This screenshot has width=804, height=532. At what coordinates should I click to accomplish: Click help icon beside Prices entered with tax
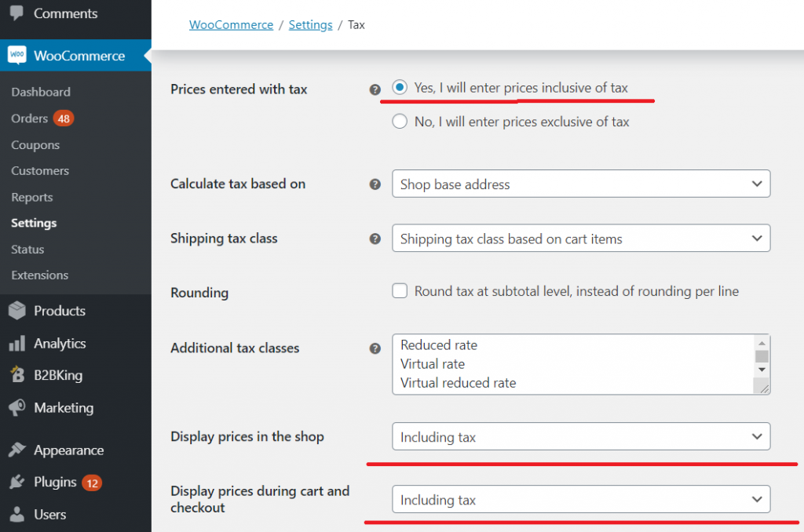pyautogui.click(x=375, y=89)
